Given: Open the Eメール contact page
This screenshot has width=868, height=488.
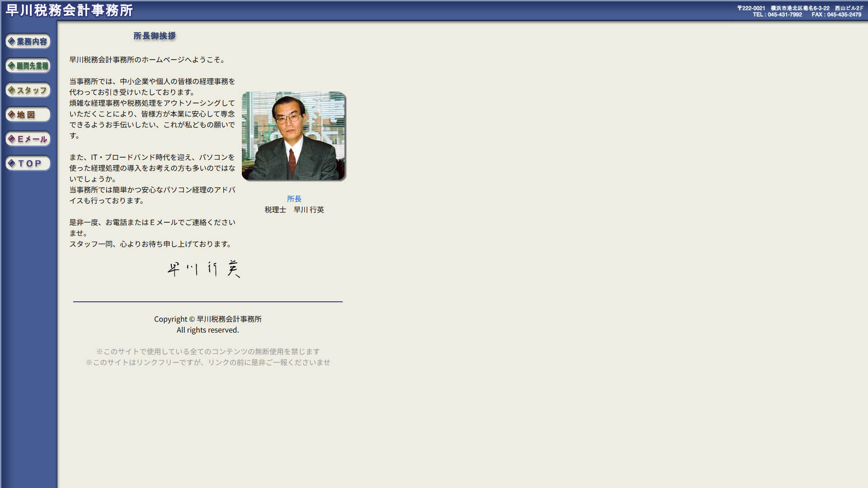Looking at the screenshot, I should 28,139.
